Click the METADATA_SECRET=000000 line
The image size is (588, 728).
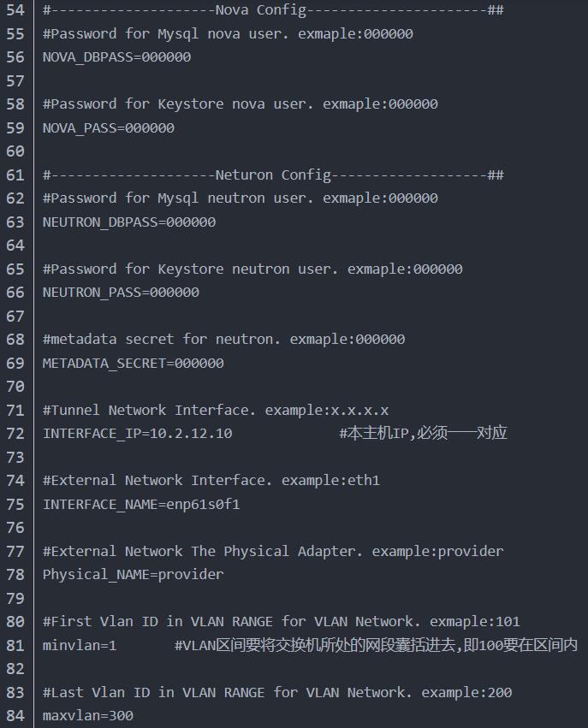(x=133, y=364)
